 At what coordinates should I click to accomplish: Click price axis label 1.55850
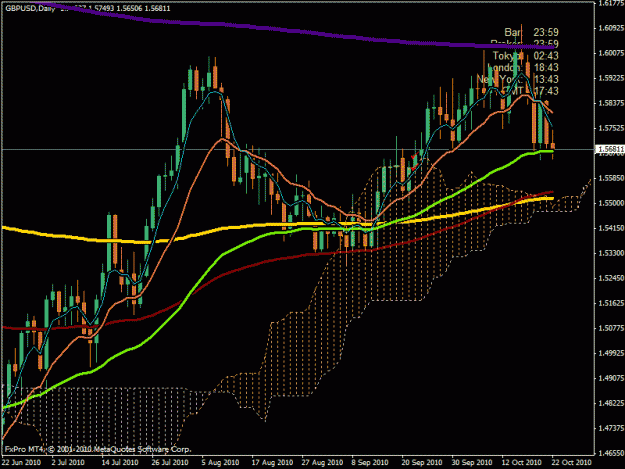(611, 178)
